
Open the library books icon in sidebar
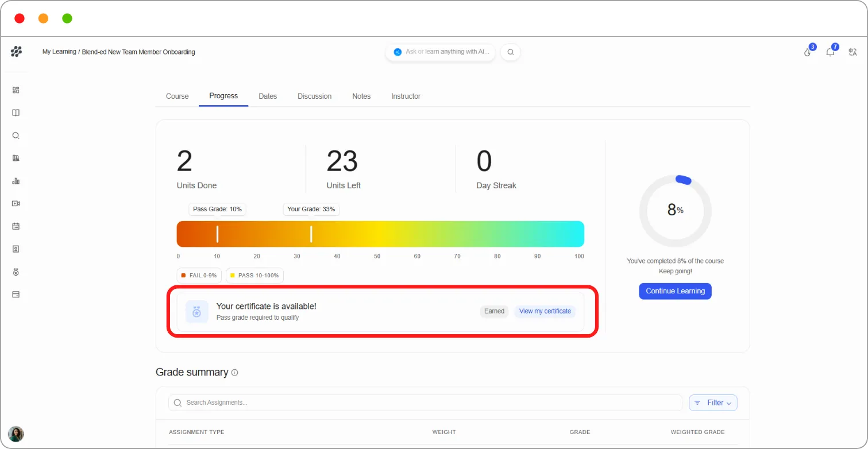16,158
